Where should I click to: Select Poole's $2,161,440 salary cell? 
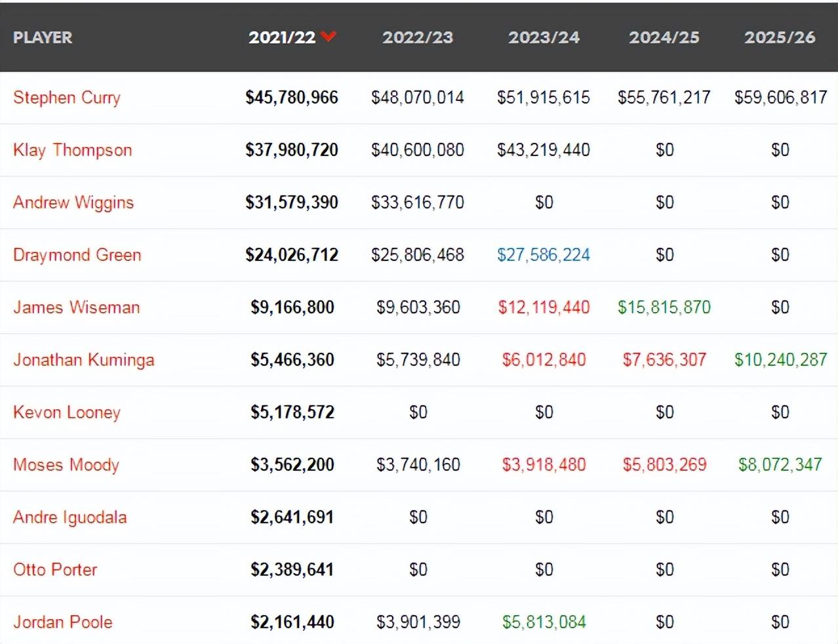(x=292, y=622)
